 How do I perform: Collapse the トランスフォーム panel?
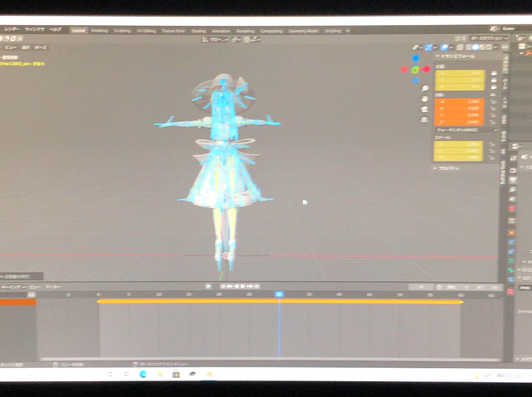point(454,56)
